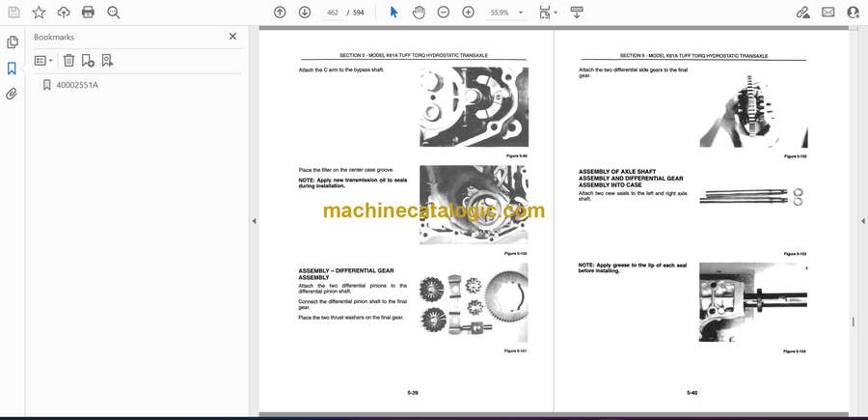
Task: Go to the previous page
Action: (x=280, y=13)
